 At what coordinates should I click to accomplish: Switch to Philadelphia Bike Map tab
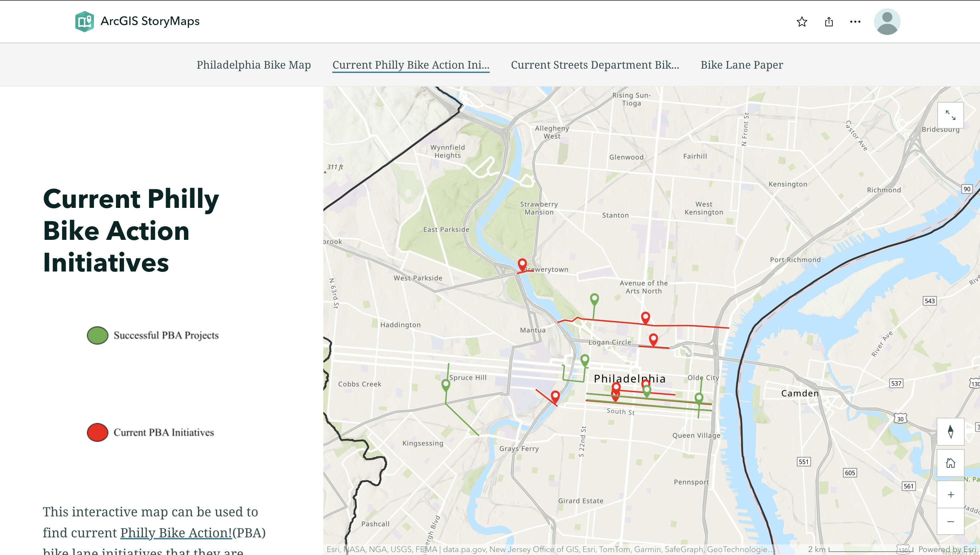(254, 65)
